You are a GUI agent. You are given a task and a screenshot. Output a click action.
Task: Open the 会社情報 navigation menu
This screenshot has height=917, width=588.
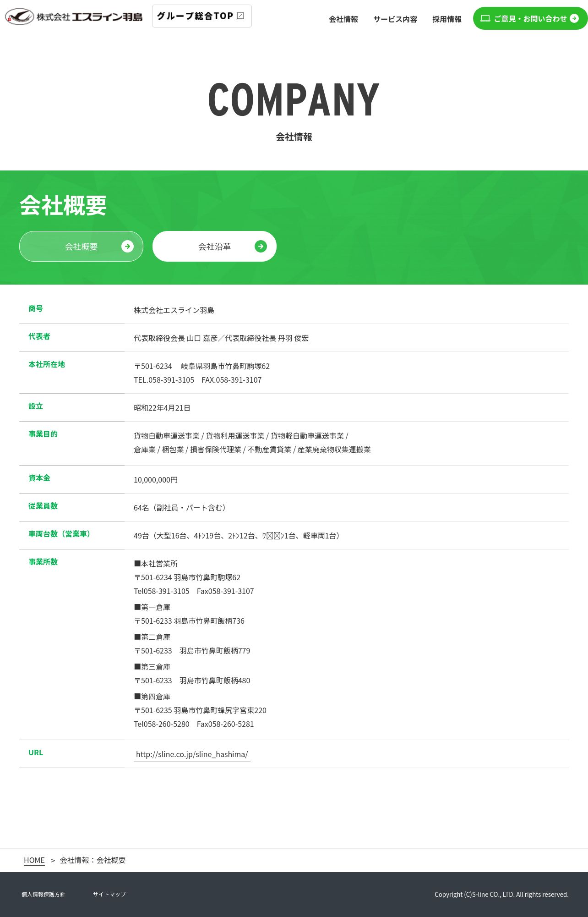tap(343, 19)
